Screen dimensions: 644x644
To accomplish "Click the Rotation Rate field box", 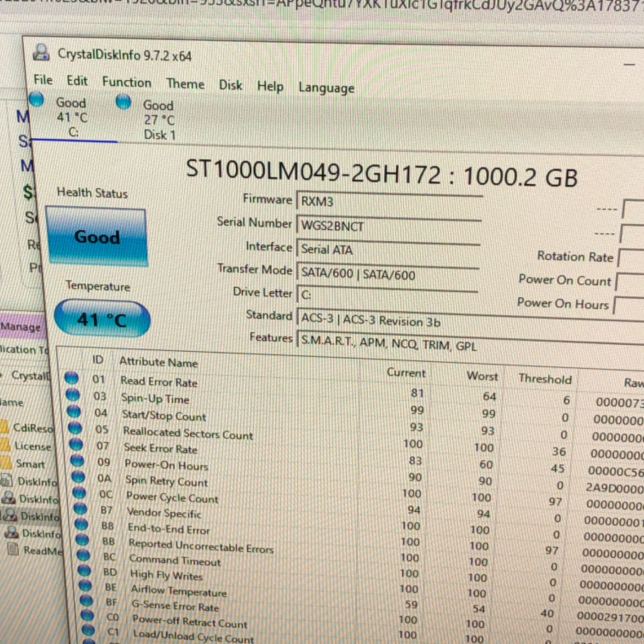I will click(x=630, y=258).
